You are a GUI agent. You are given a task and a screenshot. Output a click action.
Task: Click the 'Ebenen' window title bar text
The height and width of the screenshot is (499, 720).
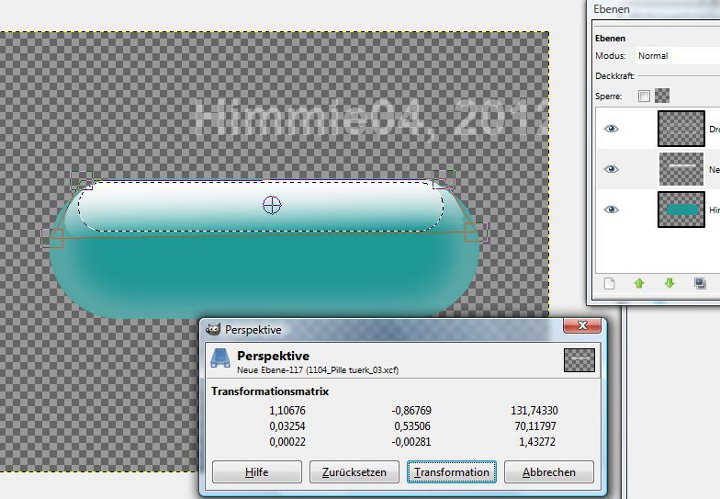[x=611, y=9]
